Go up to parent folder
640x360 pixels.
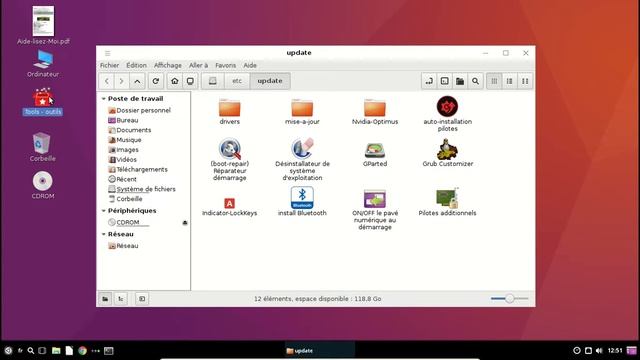coord(137,81)
